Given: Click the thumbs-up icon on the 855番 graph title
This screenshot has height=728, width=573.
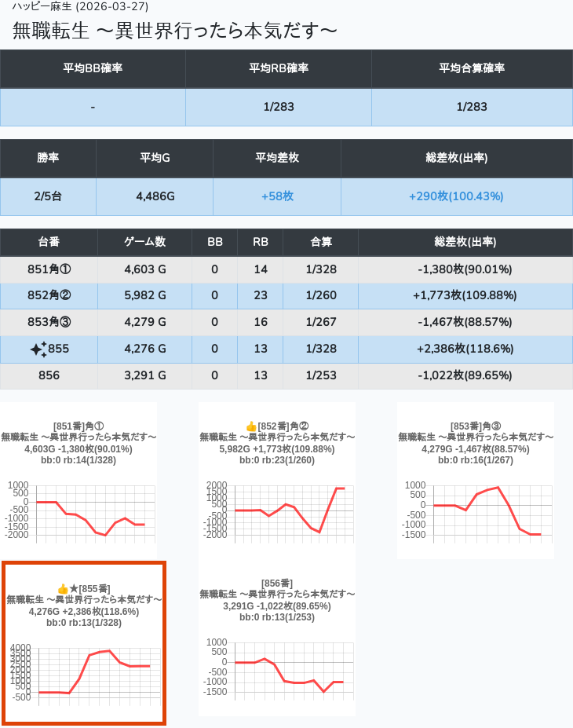Looking at the screenshot, I should click(63, 588).
